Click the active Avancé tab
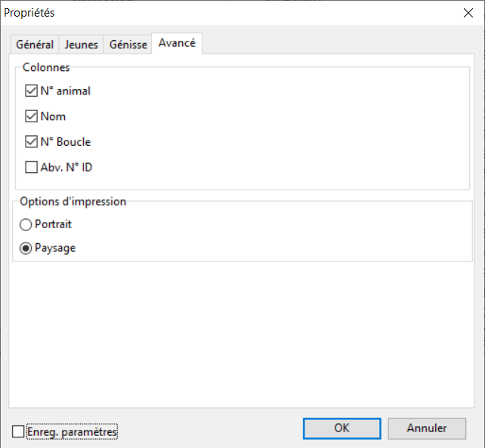 (177, 43)
